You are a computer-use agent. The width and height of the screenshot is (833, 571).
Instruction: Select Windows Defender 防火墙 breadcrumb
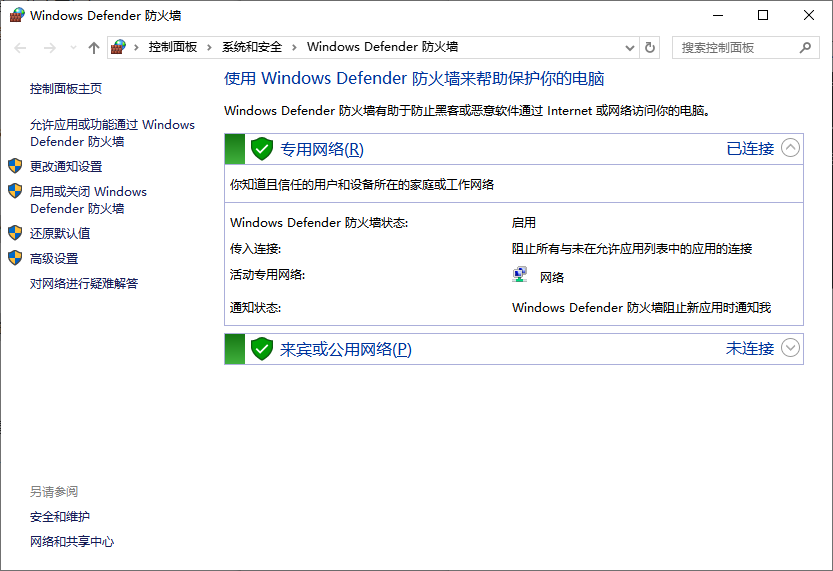(x=382, y=47)
